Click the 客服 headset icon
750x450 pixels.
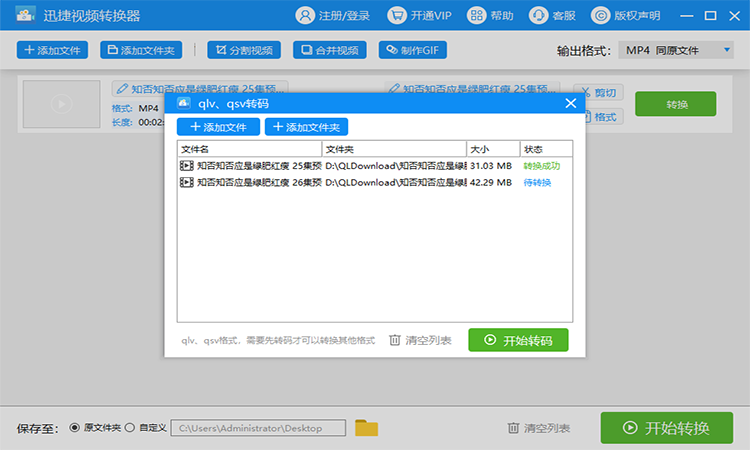(x=539, y=15)
